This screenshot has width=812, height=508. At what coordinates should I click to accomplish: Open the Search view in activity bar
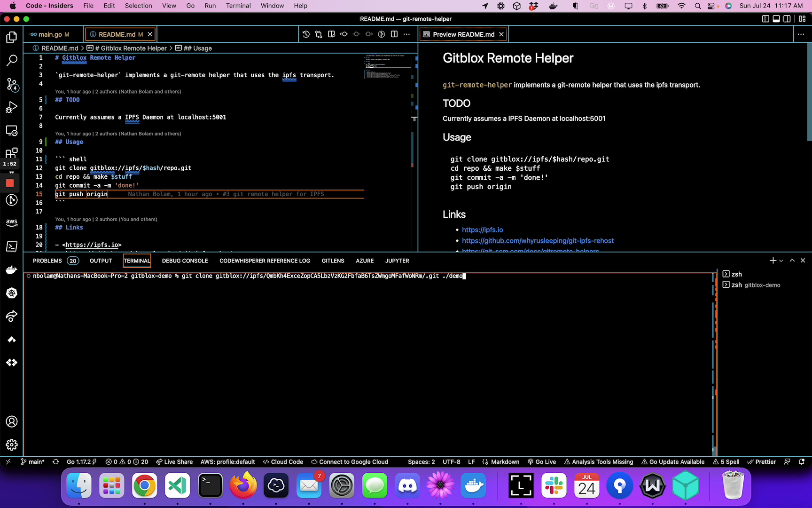12,61
